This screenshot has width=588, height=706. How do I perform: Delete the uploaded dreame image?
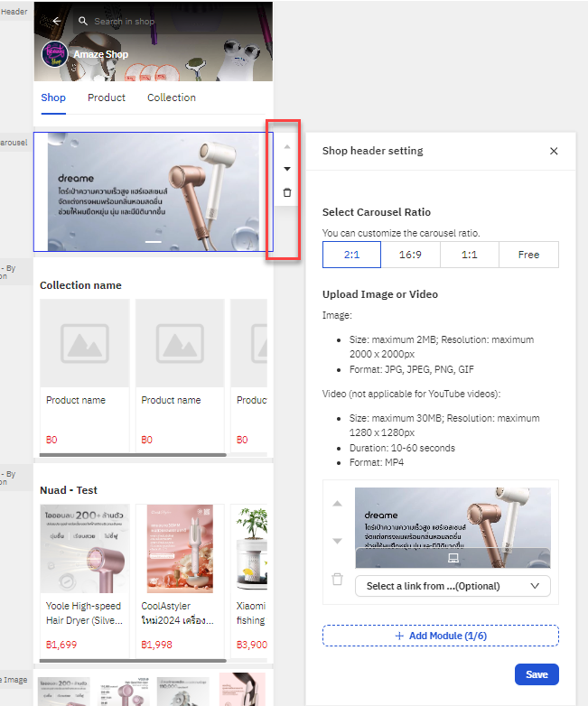pyautogui.click(x=337, y=579)
